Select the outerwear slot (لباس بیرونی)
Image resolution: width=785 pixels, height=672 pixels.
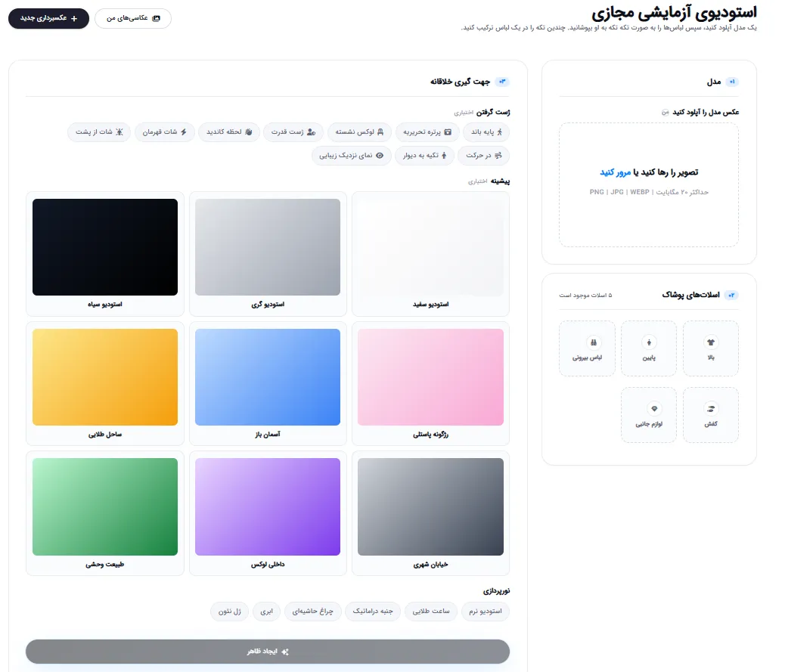click(587, 348)
